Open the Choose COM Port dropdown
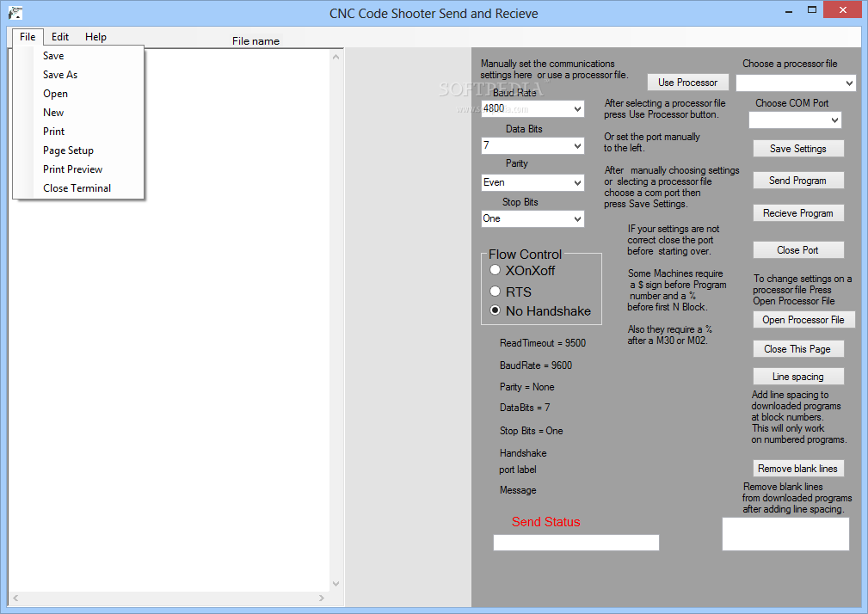The width and height of the screenshot is (868, 614). [x=834, y=120]
